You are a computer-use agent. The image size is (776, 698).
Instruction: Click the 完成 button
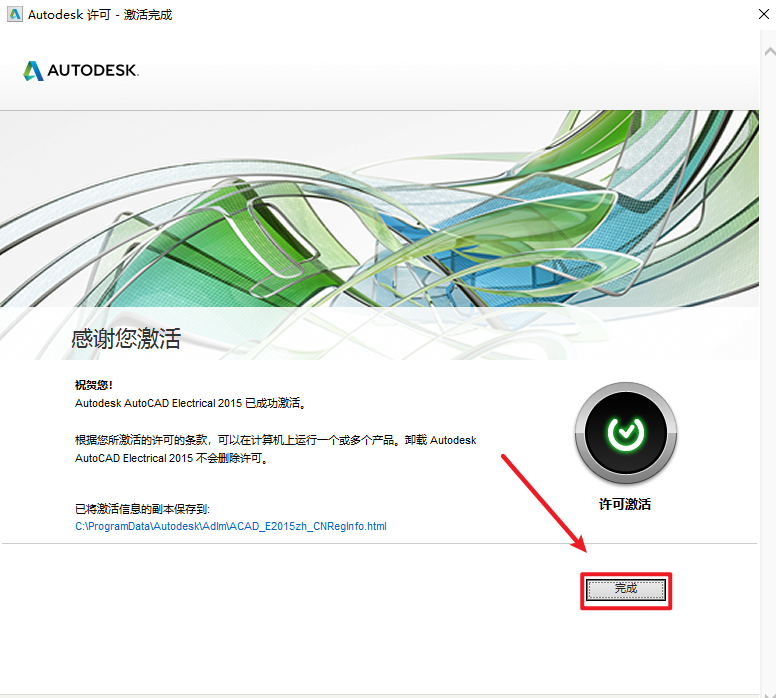click(x=626, y=589)
